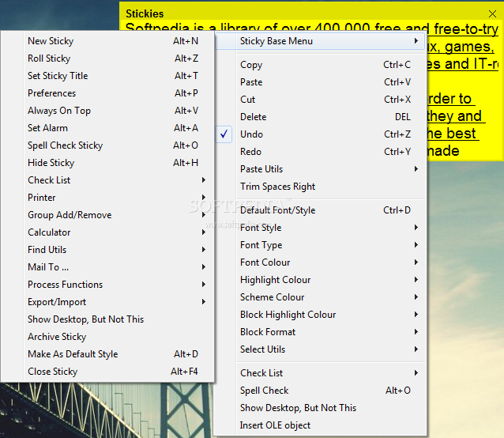Screen dimensions: 504x438
Task: Expand the Select Utils submenu
Action: pyautogui.click(x=321, y=349)
